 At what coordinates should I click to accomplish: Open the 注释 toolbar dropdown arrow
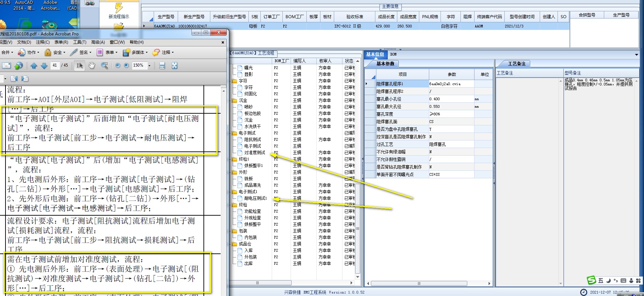coord(173,53)
